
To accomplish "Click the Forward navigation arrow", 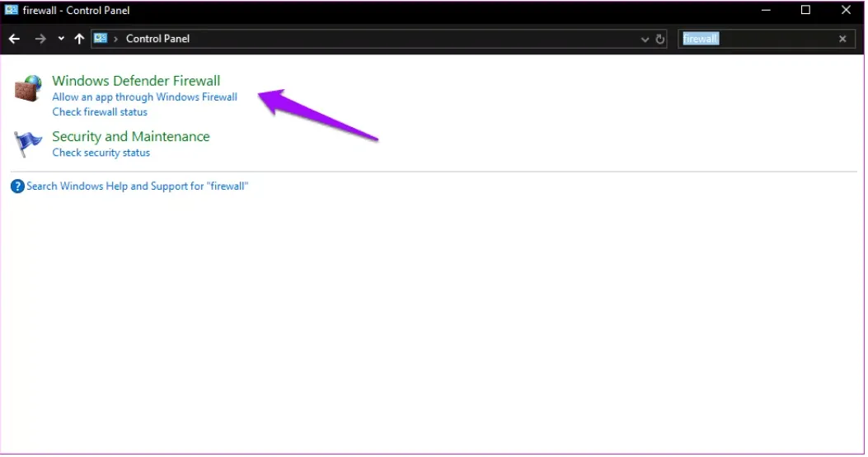I will [40, 39].
